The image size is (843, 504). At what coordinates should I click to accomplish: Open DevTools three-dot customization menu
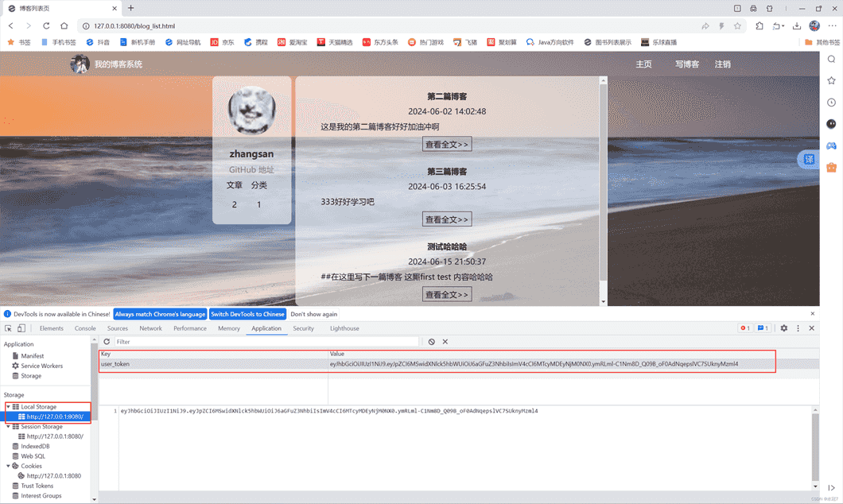(798, 328)
